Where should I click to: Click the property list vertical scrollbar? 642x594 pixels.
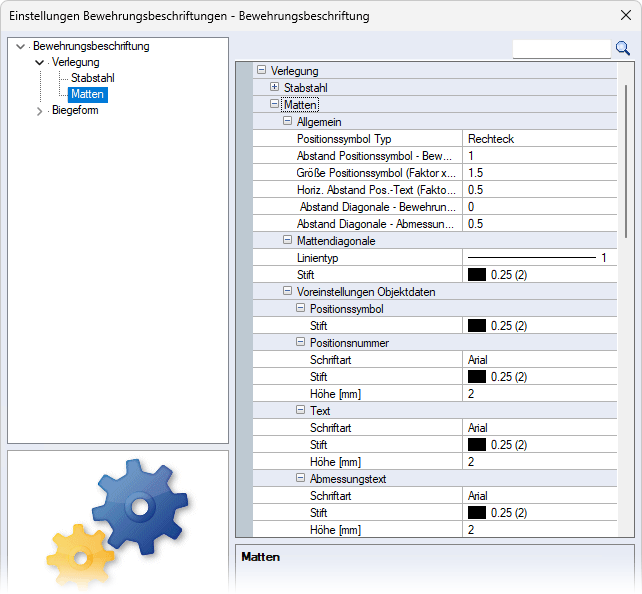coord(627,160)
